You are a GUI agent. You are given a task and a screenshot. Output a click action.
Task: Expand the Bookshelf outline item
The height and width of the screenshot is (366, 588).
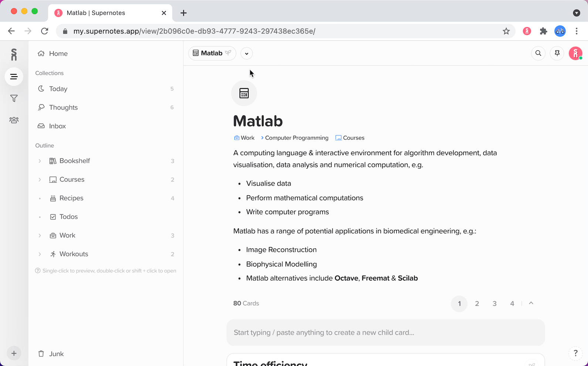pyautogui.click(x=40, y=161)
